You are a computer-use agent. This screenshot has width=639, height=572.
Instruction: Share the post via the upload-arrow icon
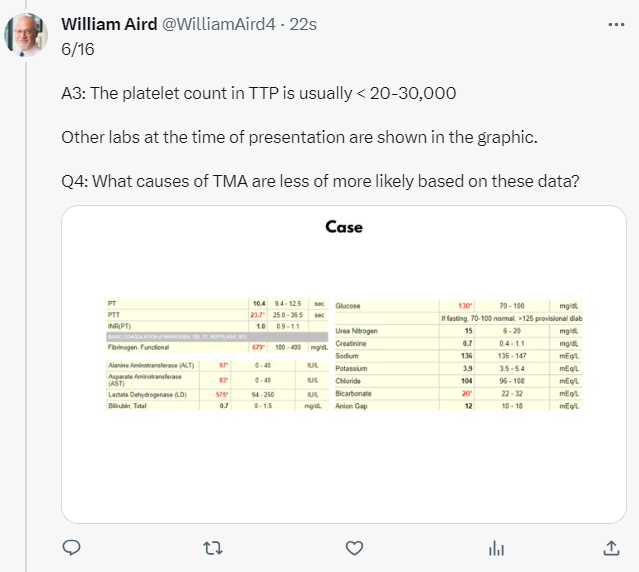[x=611, y=548]
